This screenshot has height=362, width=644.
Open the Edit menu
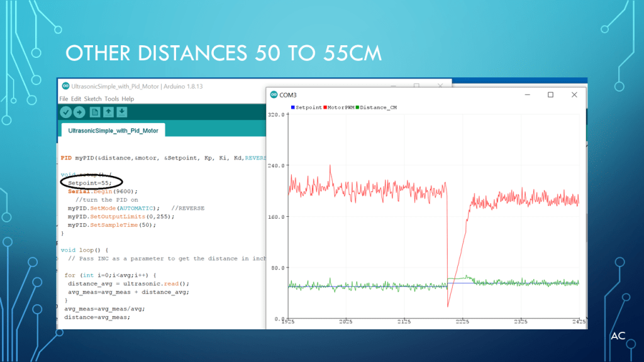click(x=76, y=99)
